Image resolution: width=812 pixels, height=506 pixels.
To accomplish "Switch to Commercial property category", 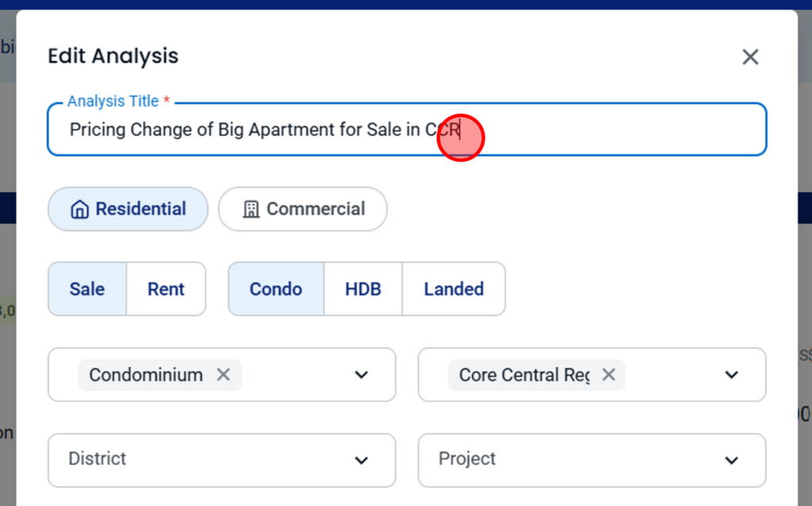I will coord(303,209).
